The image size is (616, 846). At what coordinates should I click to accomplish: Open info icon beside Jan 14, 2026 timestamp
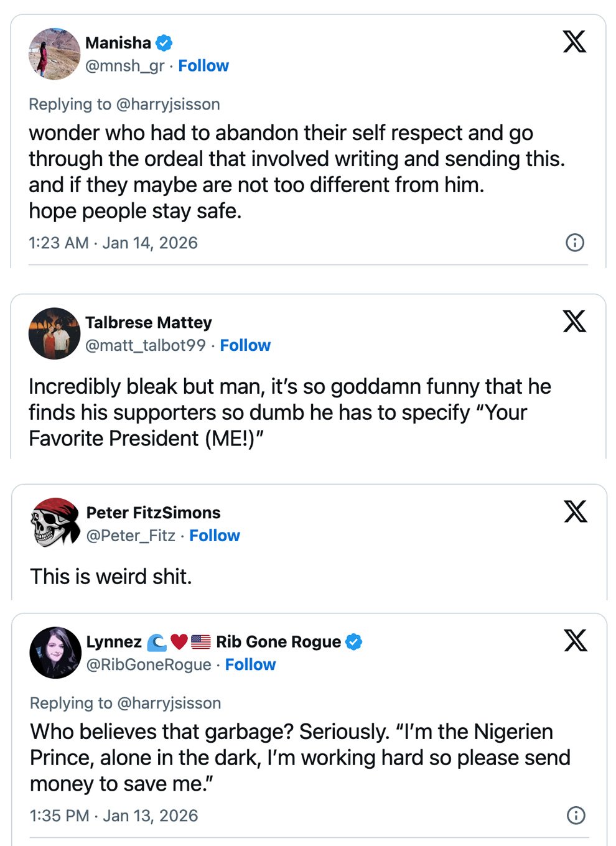click(x=575, y=243)
